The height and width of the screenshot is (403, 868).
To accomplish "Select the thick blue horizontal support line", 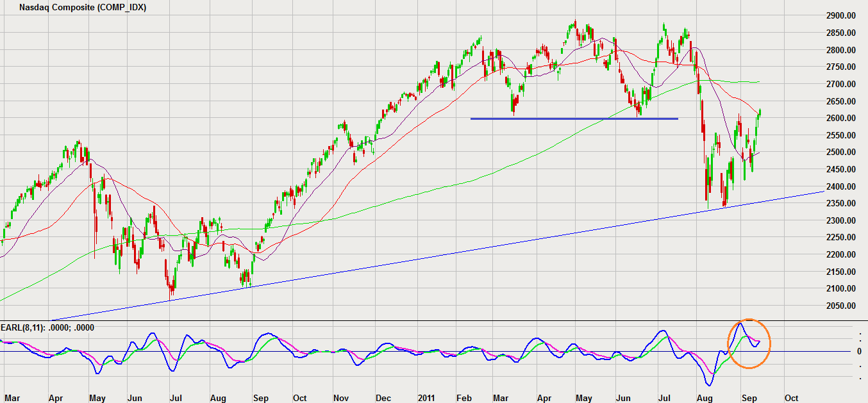I will (574, 119).
